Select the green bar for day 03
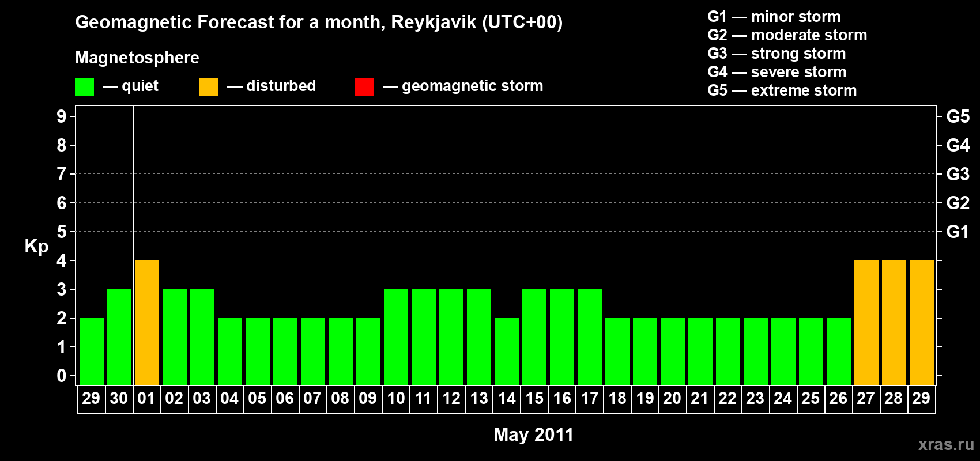The height and width of the screenshot is (461, 980). (x=202, y=337)
